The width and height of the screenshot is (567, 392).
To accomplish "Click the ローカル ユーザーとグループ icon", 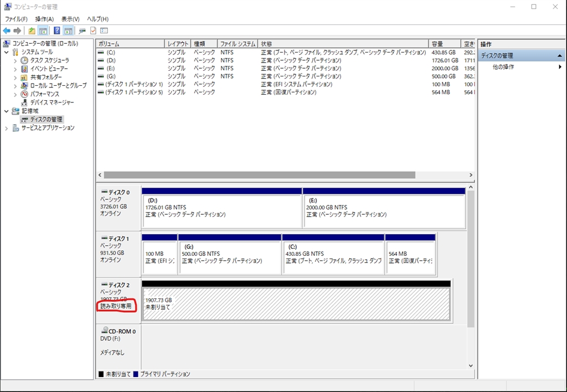I will tap(24, 86).
